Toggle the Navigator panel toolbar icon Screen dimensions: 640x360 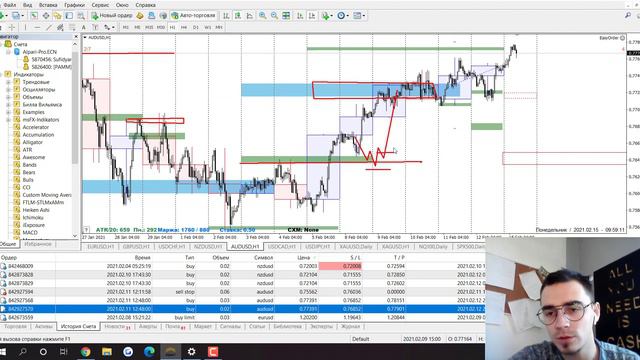(x=57, y=16)
